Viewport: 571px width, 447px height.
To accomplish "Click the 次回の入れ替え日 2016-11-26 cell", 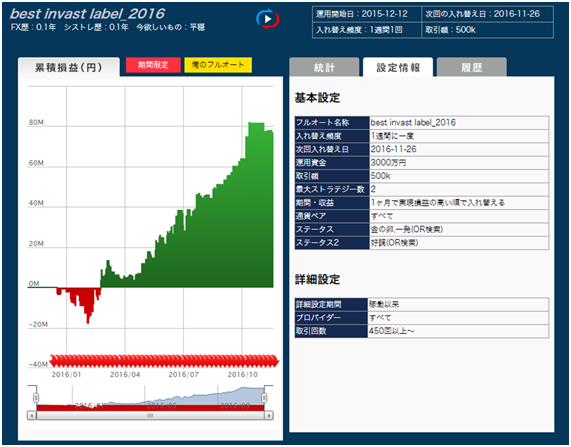I will click(x=487, y=14).
